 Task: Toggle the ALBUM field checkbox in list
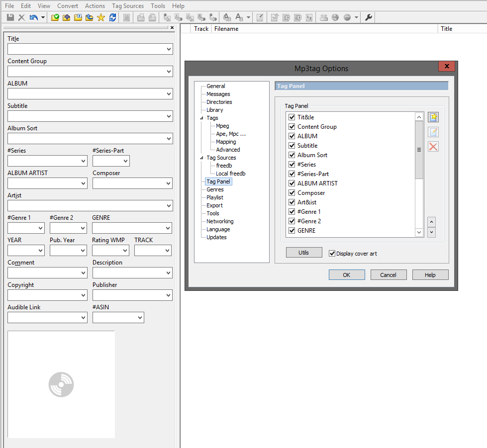[292, 136]
